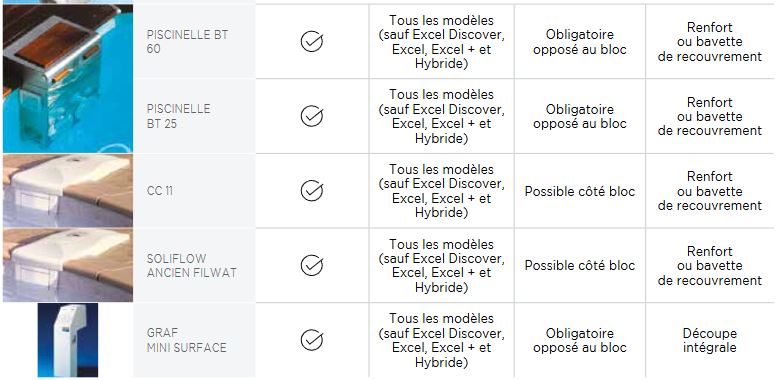Select the PISCINELLE BT 60 label

pyautogui.click(x=188, y=42)
